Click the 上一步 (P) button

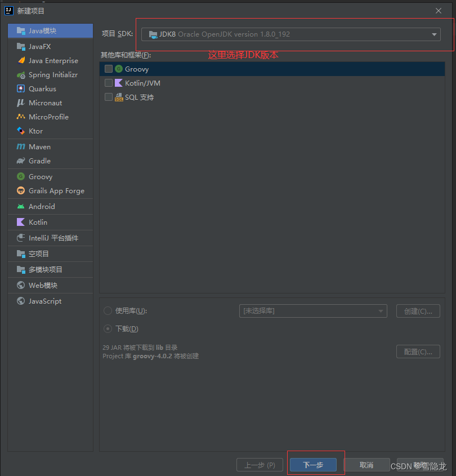point(260,465)
